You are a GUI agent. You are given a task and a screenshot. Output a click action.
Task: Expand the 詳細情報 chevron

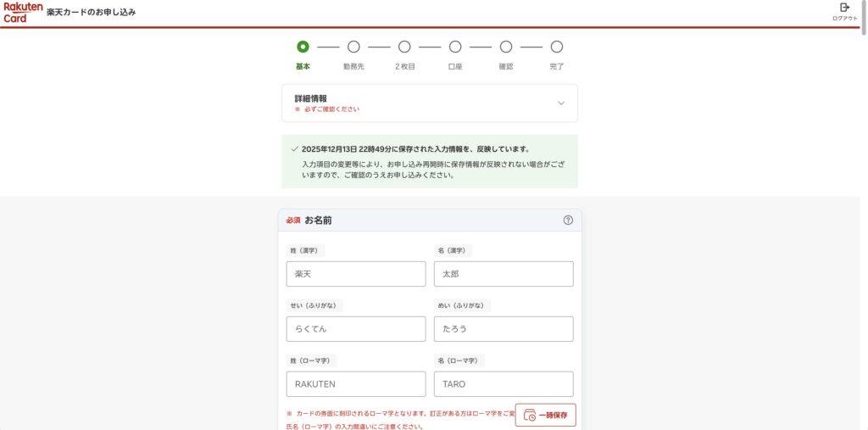[560, 103]
